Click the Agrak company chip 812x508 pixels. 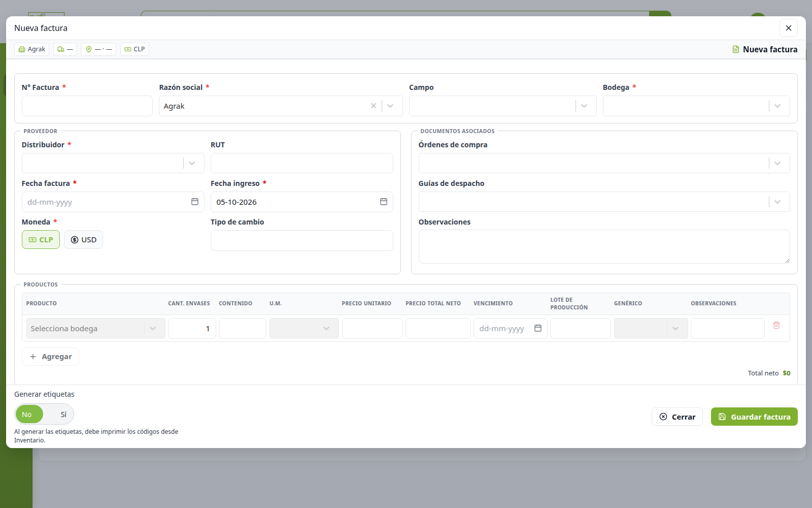click(32, 49)
